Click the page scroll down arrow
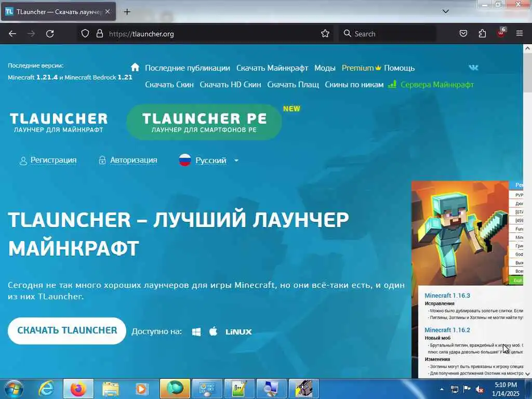Image resolution: width=532 pixels, height=399 pixels. pos(528,374)
